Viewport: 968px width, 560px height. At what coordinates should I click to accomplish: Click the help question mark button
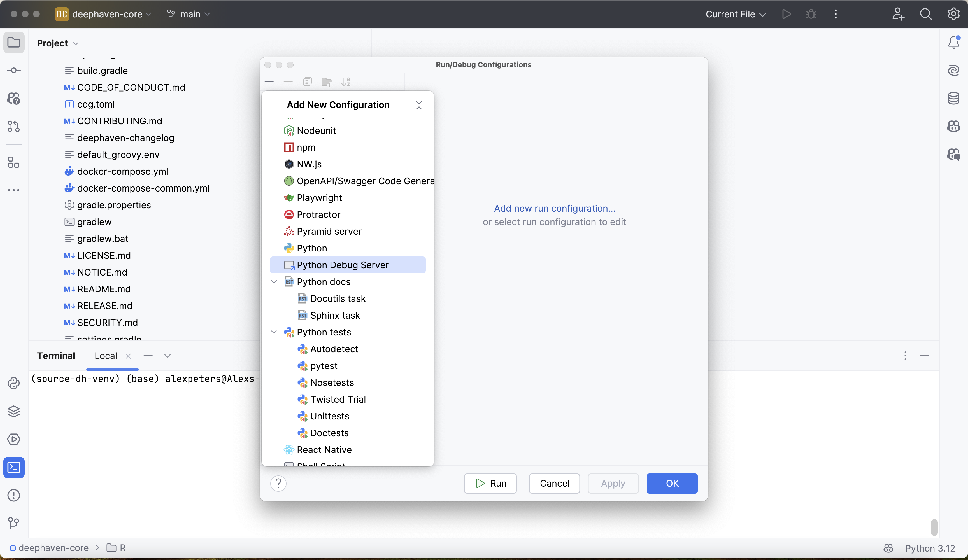pos(278,483)
